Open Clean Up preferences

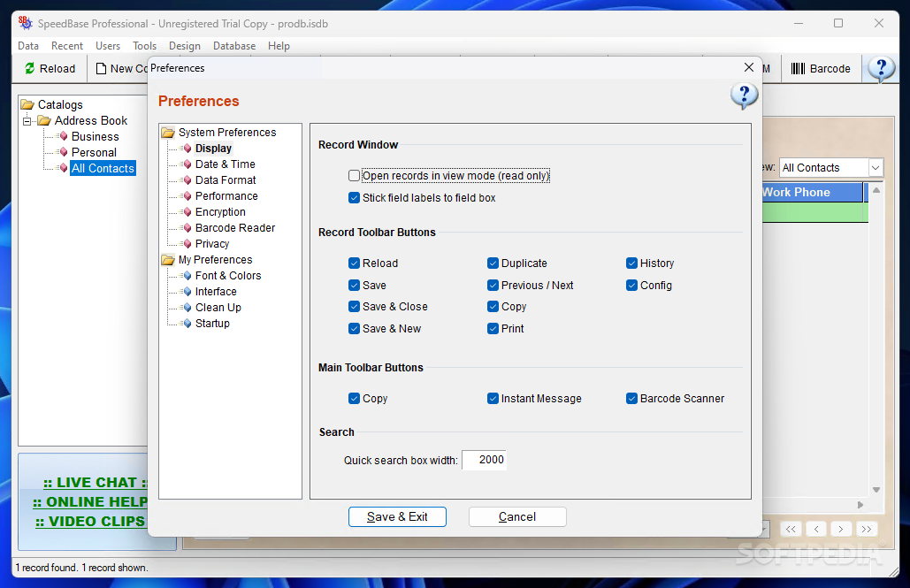point(218,308)
